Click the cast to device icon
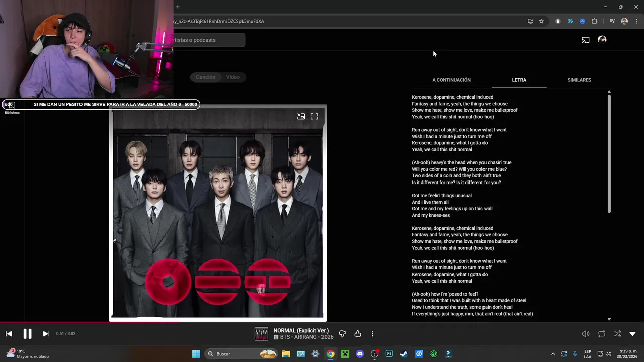644x362 pixels. click(x=586, y=40)
